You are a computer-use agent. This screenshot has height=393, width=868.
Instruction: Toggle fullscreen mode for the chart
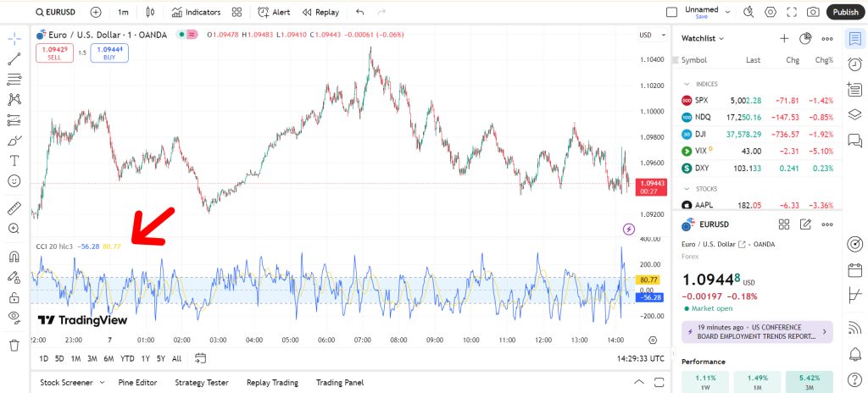[792, 12]
